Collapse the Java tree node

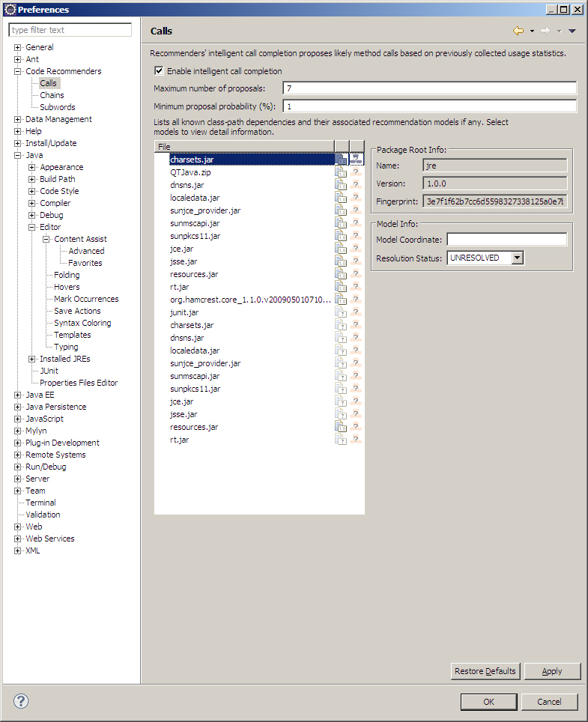click(x=17, y=155)
